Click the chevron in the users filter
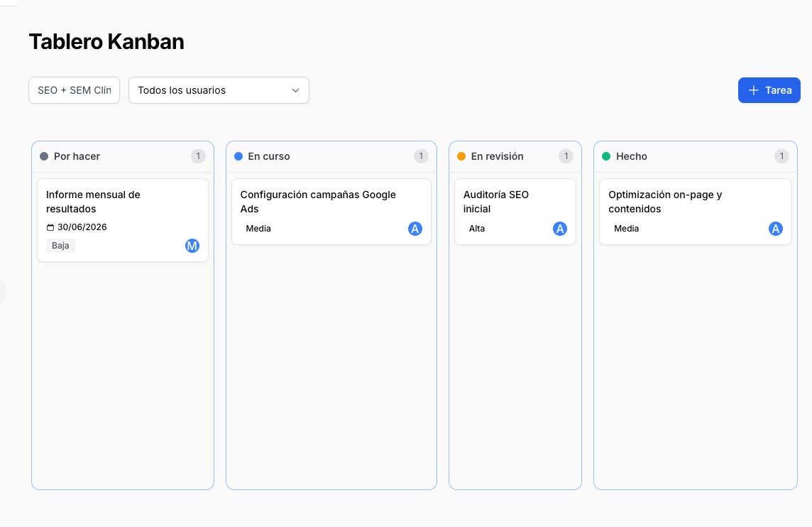Screen dimensions: 812x527 point(296,90)
